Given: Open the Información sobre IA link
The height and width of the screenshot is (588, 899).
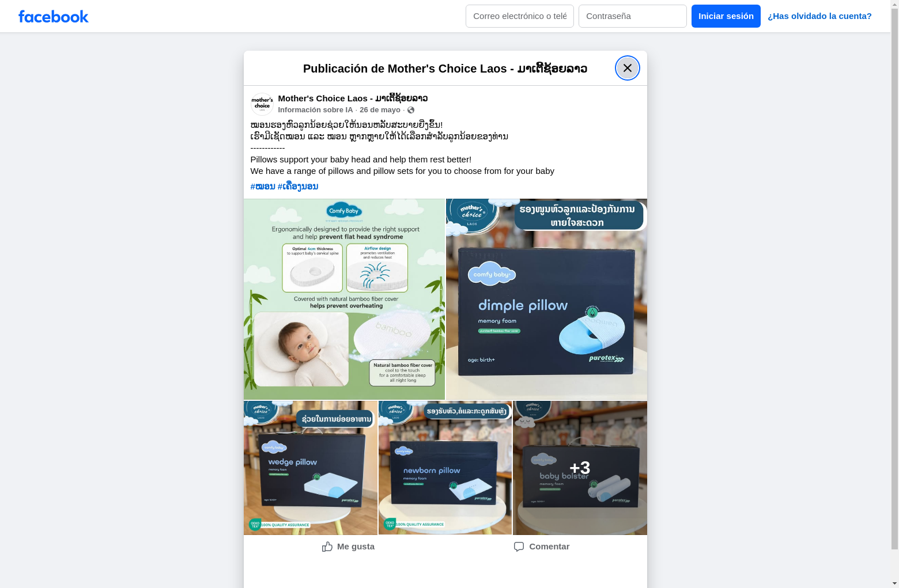Looking at the screenshot, I should (315, 110).
